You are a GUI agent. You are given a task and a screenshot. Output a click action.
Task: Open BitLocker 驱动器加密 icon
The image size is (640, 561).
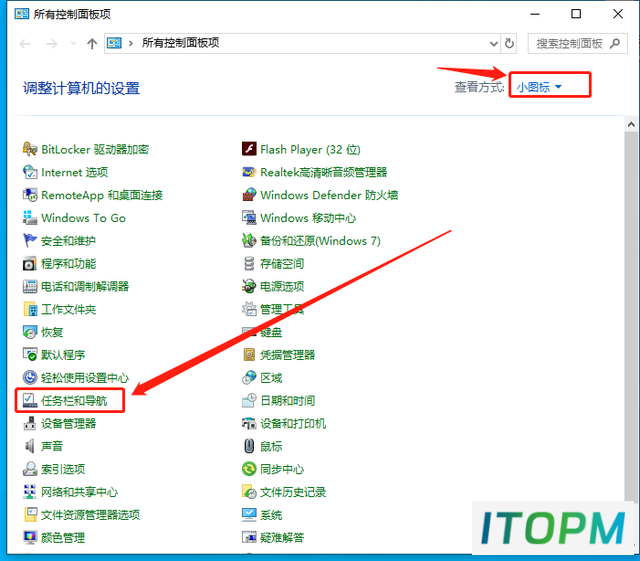30,149
